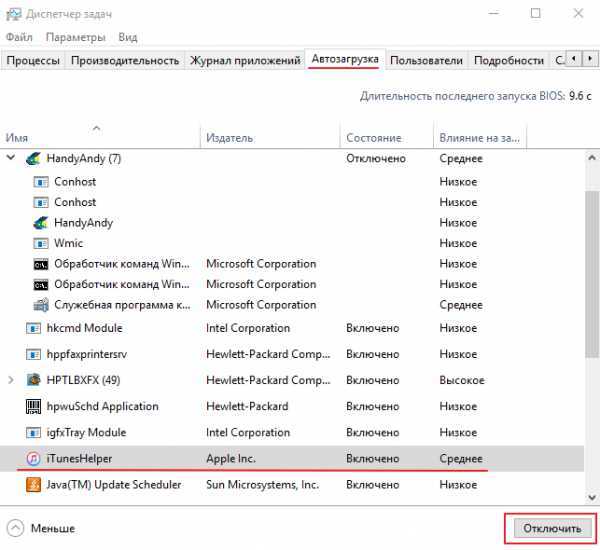This screenshot has width=600, height=550.
Task: Click the BIOS last startup duration text
Action: (x=476, y=96)
